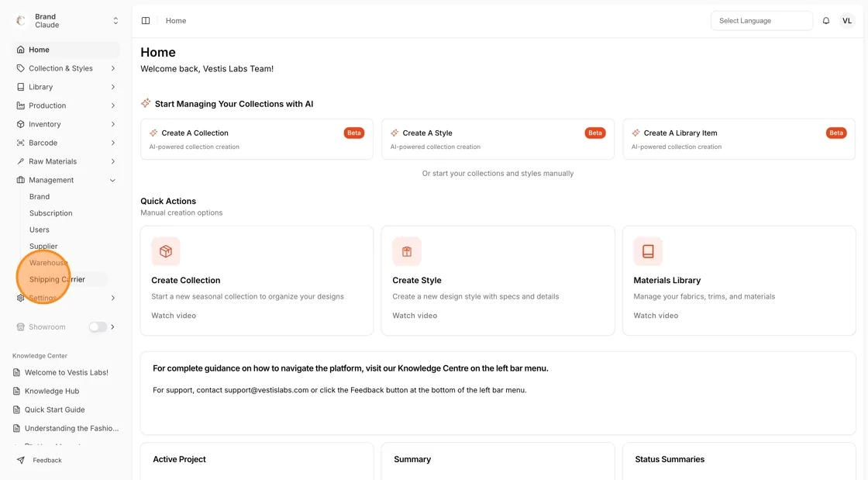This screenshot has width=868, height=480.
Task: Watch video for Create Collection
Action: (x=174, y=316)
